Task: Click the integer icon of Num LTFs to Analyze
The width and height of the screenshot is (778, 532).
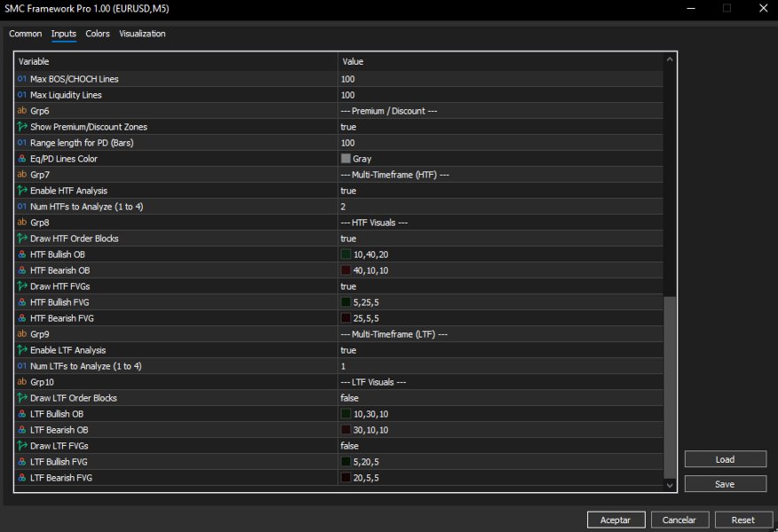Action: click(22, 366)
